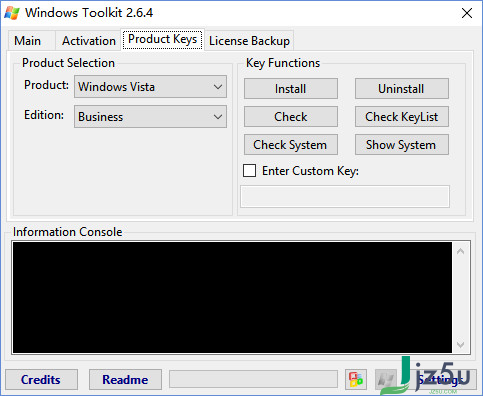Select the Product Keys tab
This screenshot has width=483, height=396.
pyautogui.click(x=162, y=39)
